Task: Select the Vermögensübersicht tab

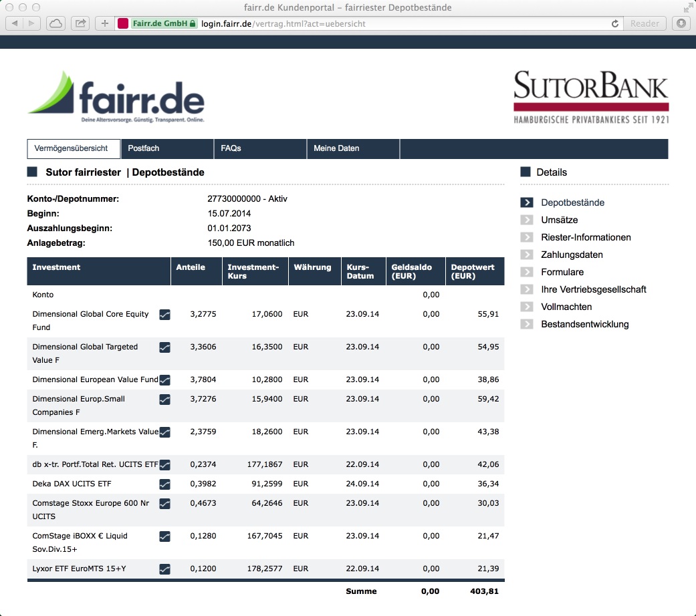Action: [x=74, y=148]
